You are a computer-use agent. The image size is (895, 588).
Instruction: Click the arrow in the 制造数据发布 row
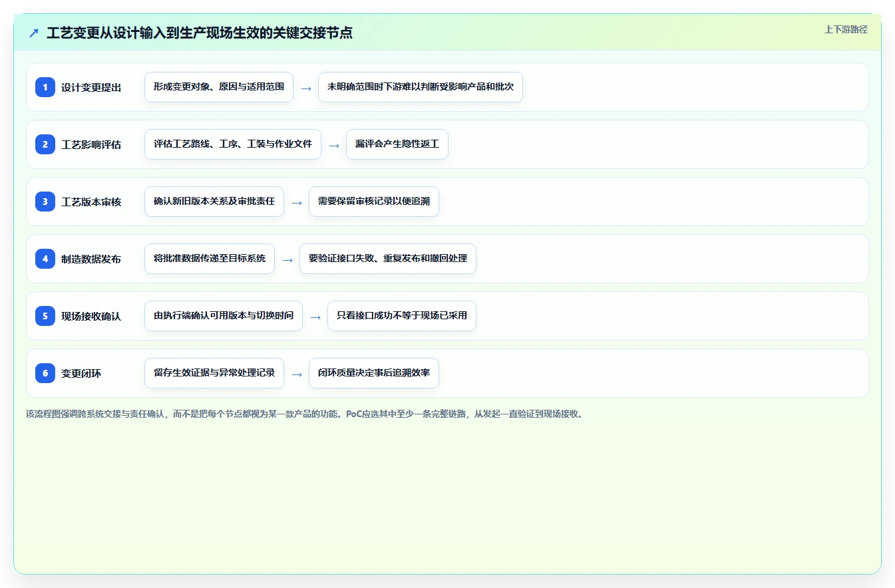pos(287,259)
